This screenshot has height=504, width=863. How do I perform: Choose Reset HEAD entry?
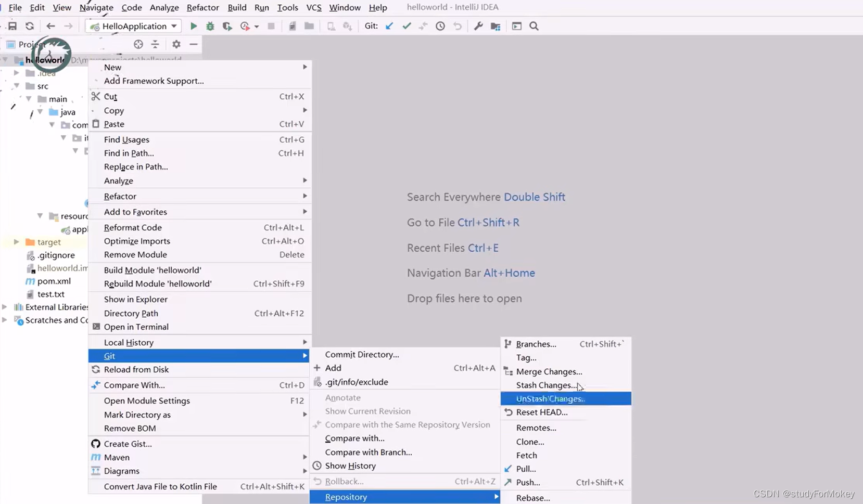(566, 412)
